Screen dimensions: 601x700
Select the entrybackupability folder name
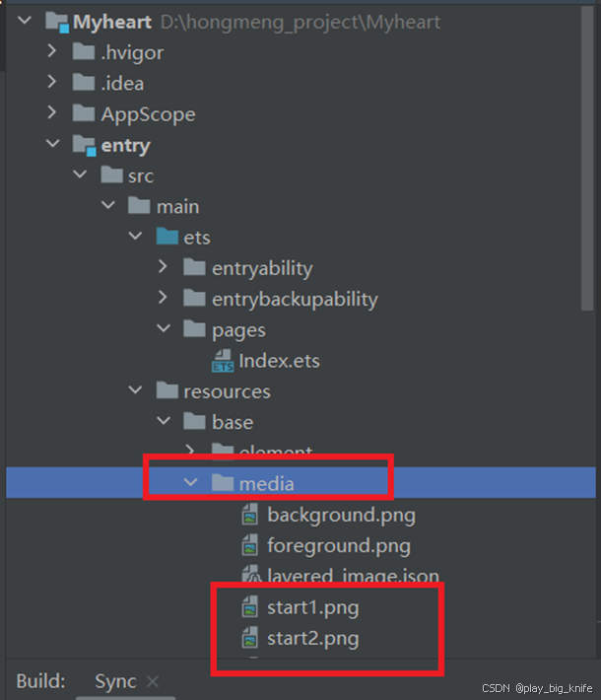295,300
